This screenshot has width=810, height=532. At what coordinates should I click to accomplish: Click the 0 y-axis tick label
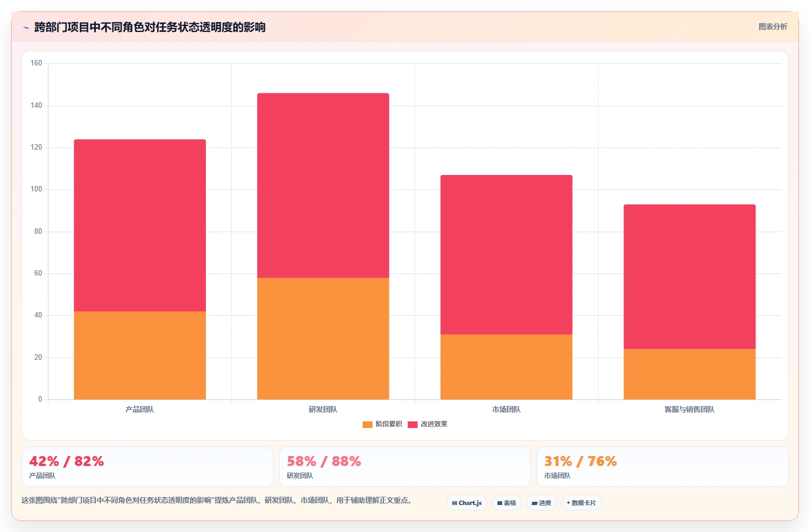point(40,399)
